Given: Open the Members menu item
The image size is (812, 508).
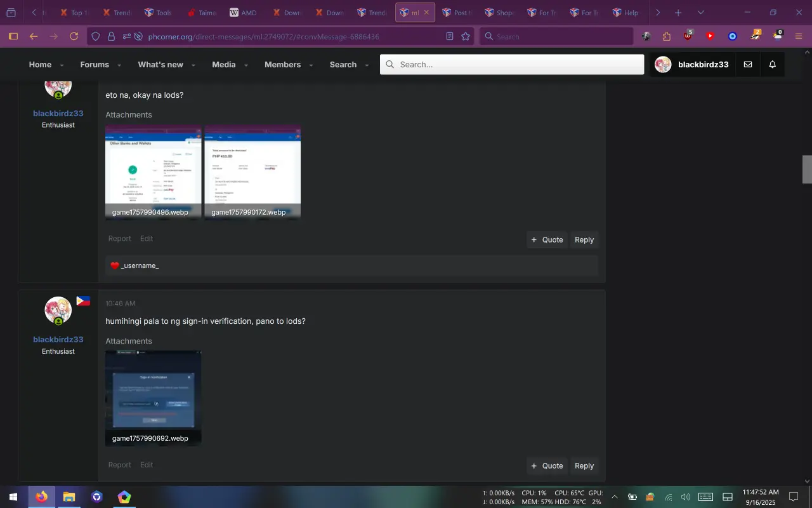Looking at the screenshot, I should (x=283, y=64).
